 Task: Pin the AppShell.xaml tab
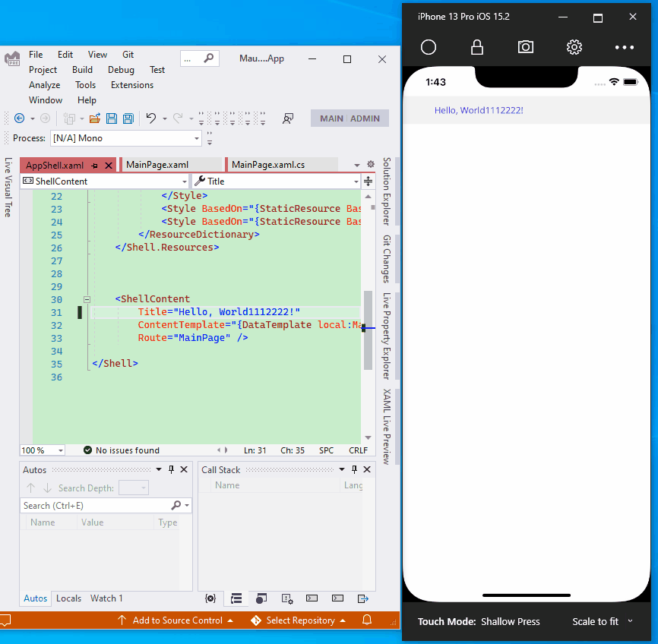pos(95,166)
